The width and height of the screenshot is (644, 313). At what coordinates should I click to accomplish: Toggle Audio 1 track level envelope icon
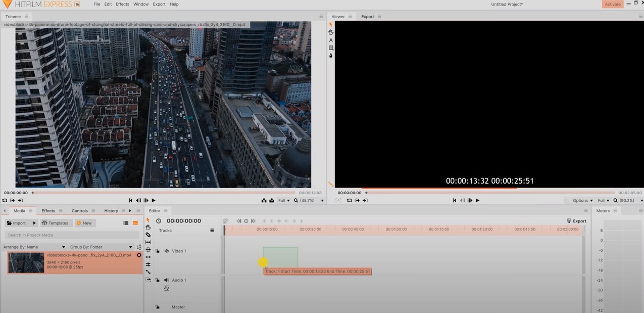(166, 288)
